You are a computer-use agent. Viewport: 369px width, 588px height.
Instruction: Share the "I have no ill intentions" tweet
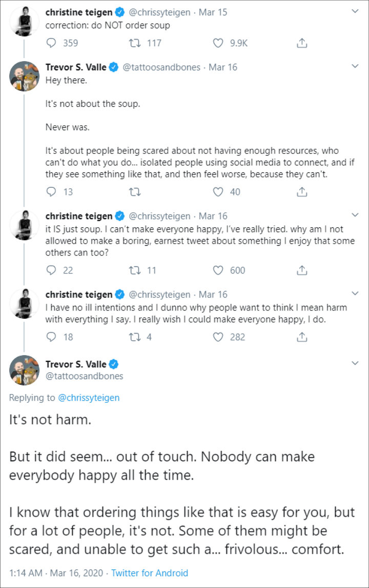(x=302, y=337)
